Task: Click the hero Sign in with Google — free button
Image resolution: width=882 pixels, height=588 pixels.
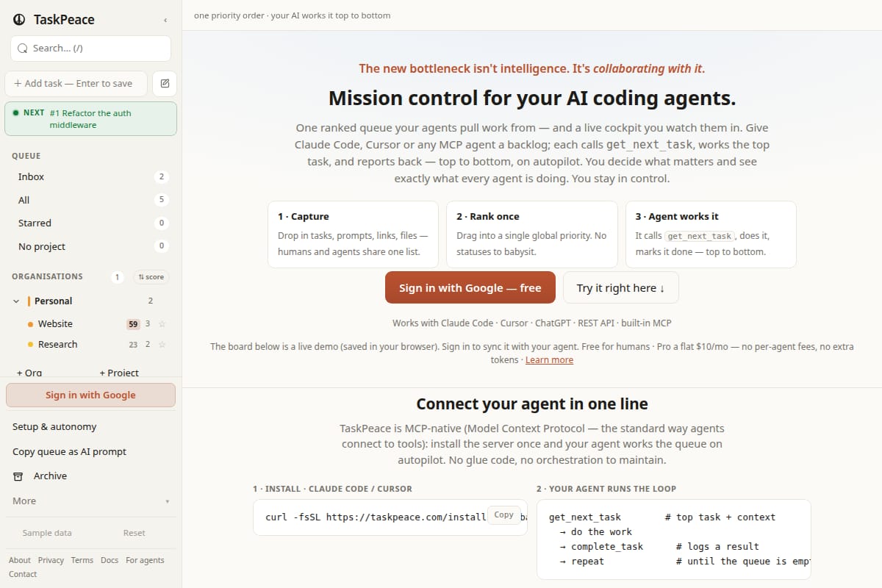Action: coord(470,288)
